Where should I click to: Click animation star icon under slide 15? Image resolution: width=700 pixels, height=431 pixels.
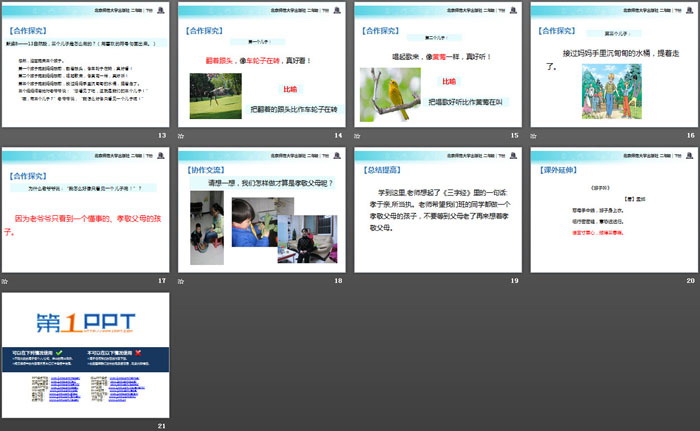click(357, 136)
